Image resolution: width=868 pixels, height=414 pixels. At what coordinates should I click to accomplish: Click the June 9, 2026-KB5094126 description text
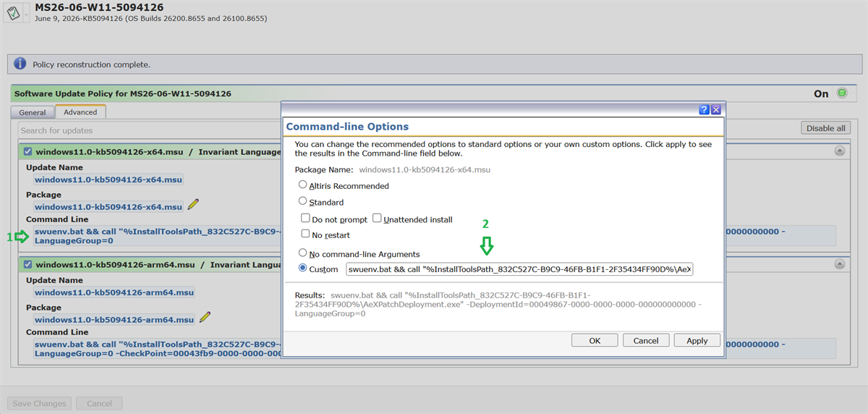click(150, 18)
